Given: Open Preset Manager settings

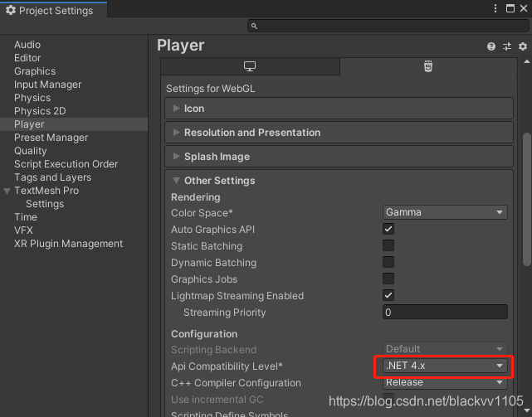Looking at the screenshot, I should click(x=51, y=138).
